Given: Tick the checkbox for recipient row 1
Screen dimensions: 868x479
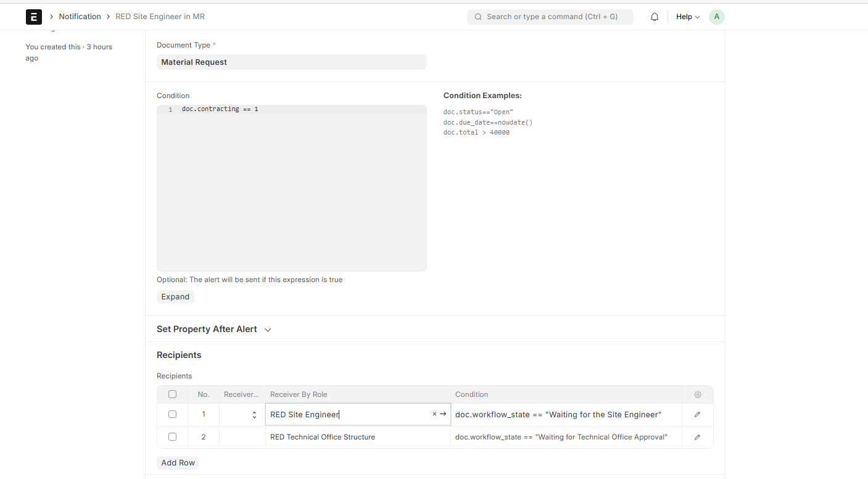Looking at the screenshot, I should [173, 414].
